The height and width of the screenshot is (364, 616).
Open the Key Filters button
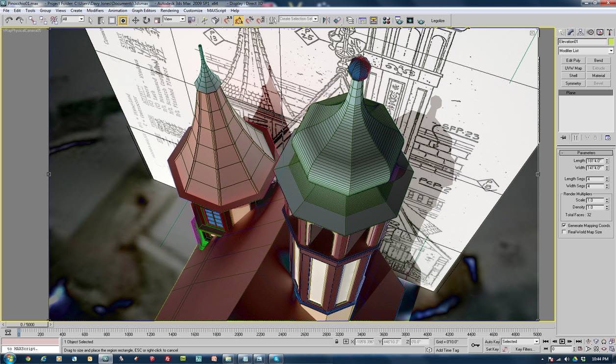(525, 349)
